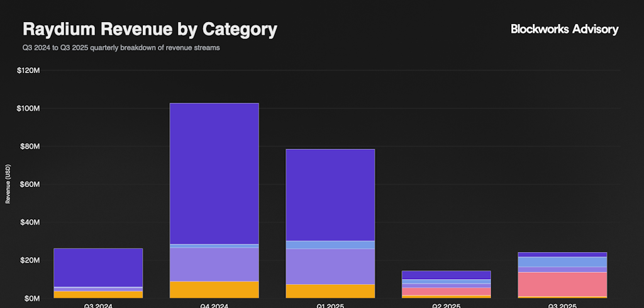Screen dimensions: 644x308
Task: Select the dark purple segment of Q1 2025 bar
Action: [x=330, y=195]
